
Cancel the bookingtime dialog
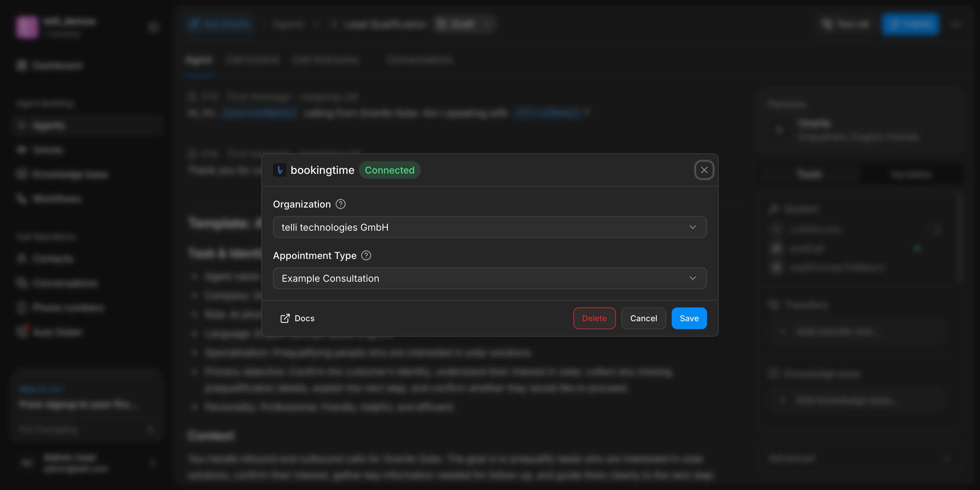[643, 318]
